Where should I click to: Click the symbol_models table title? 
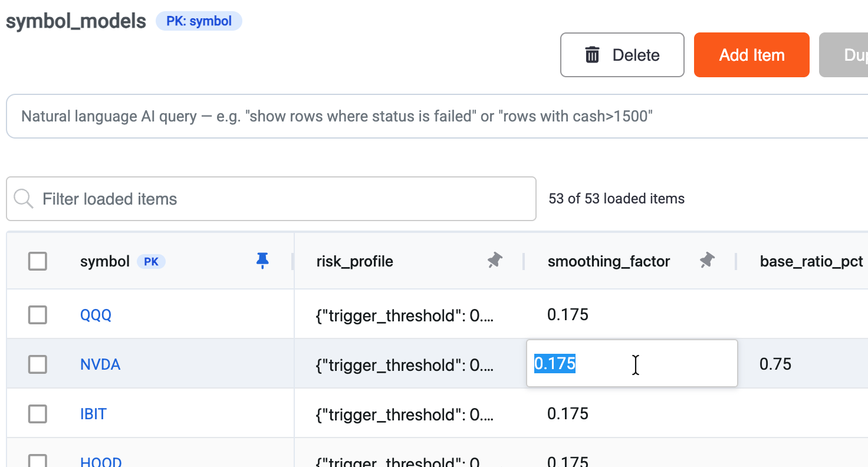coord(76,21)
